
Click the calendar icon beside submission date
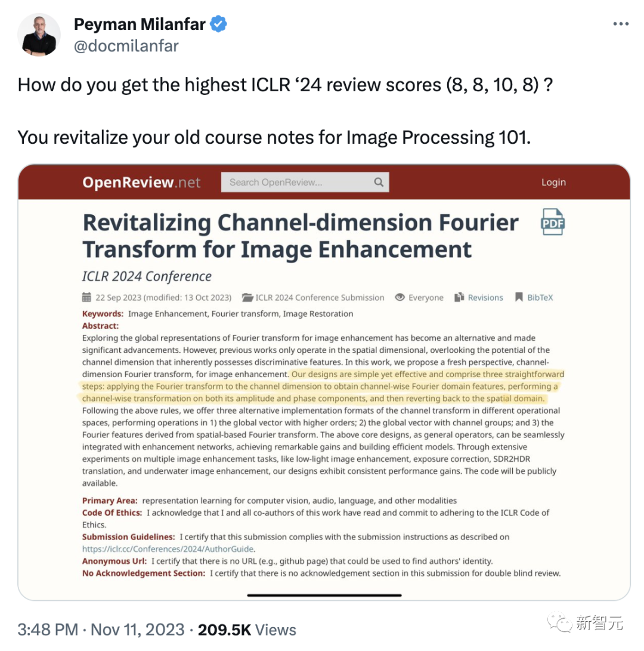click(86, 297)
